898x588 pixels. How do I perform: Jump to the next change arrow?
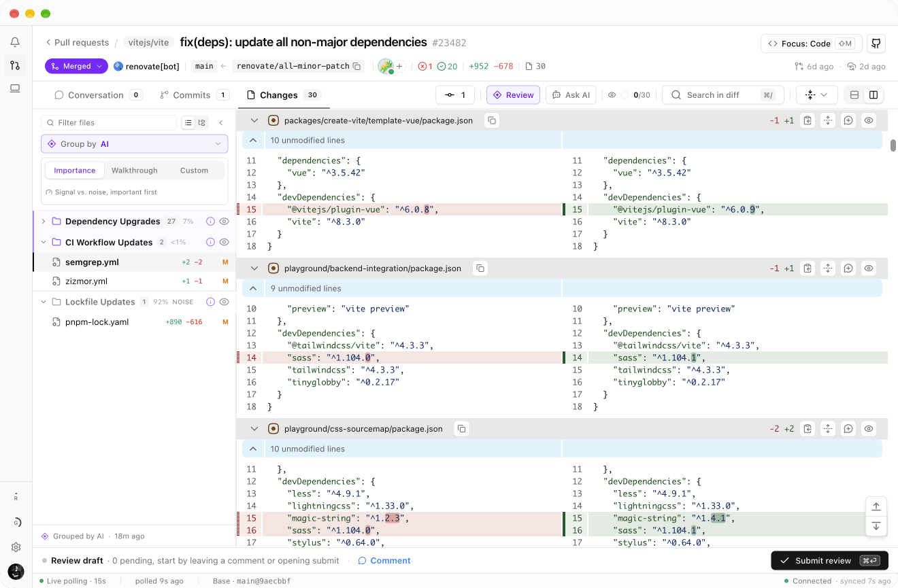[x=876, y=525]
